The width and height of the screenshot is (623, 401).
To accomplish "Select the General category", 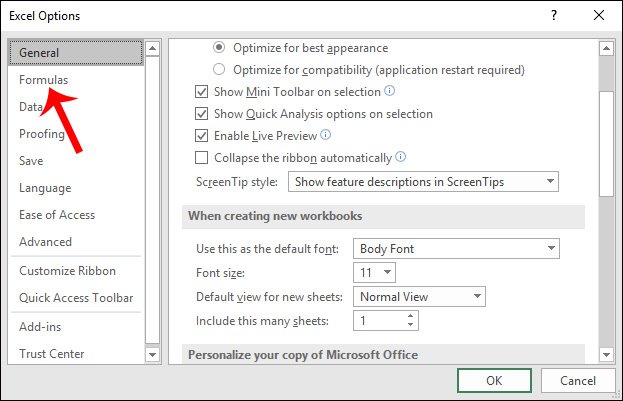I will click(x=75, y=52).
